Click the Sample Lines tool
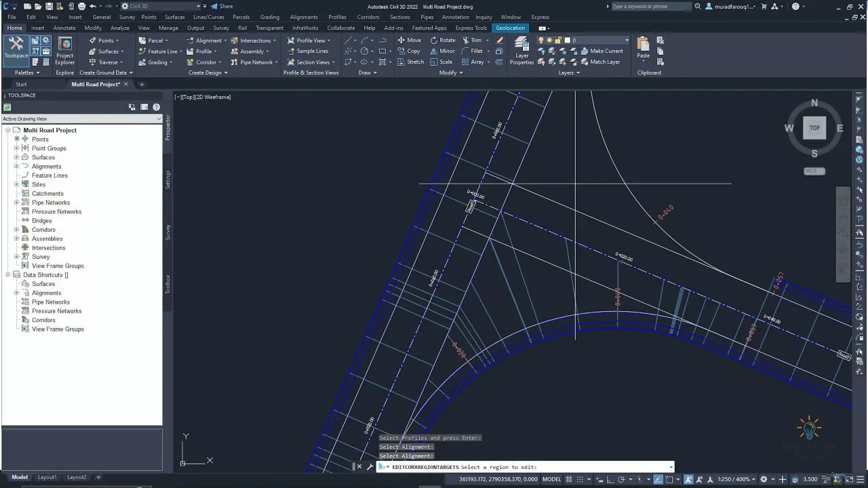 coord(307,51)
